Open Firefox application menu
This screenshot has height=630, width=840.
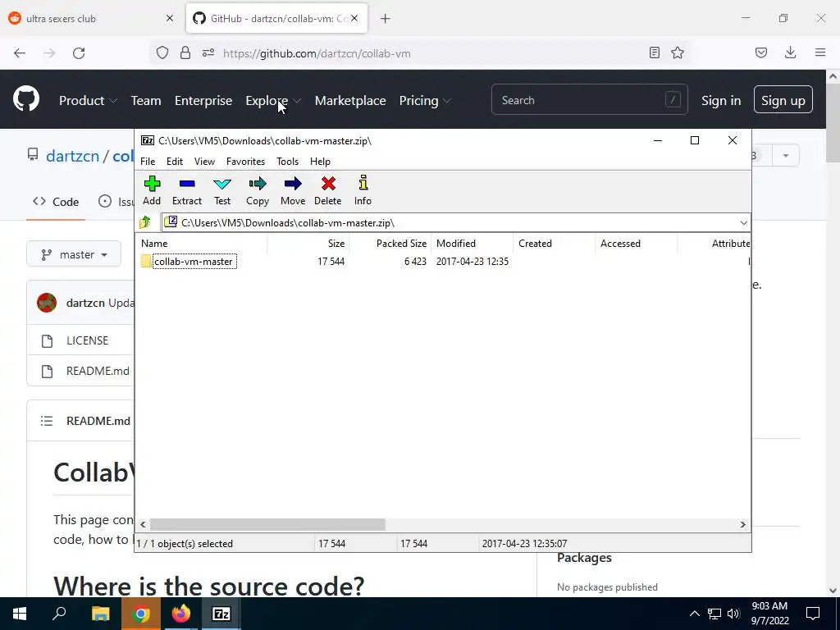point(820,52)
